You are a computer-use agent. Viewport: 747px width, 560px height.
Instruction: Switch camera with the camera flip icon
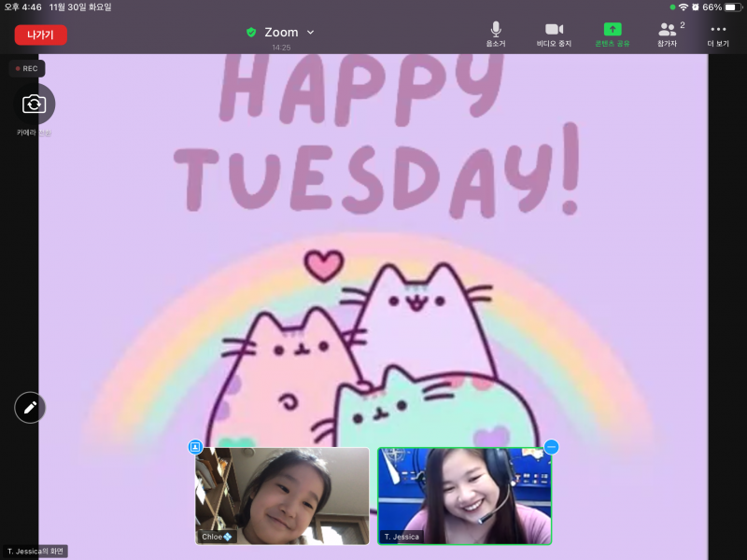point(35,105)
